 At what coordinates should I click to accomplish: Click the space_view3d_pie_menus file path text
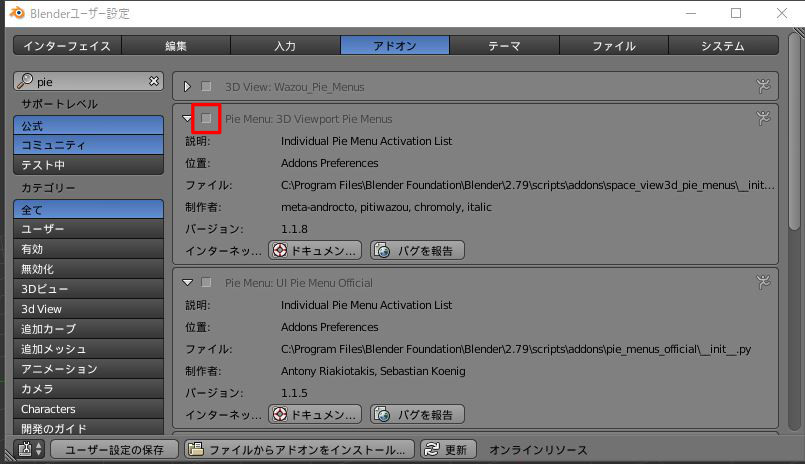pyautogui.click(x=528, y=185)
